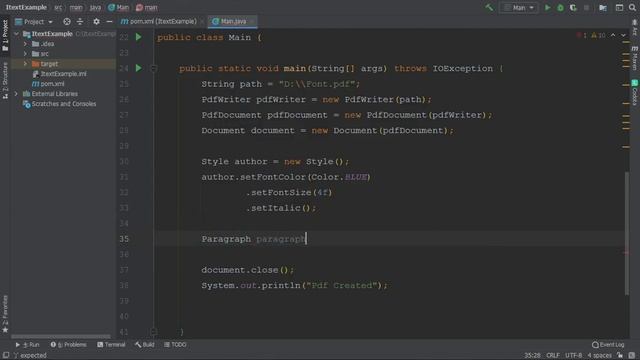Click Select Opened File target icon

[x=67, y=22]
